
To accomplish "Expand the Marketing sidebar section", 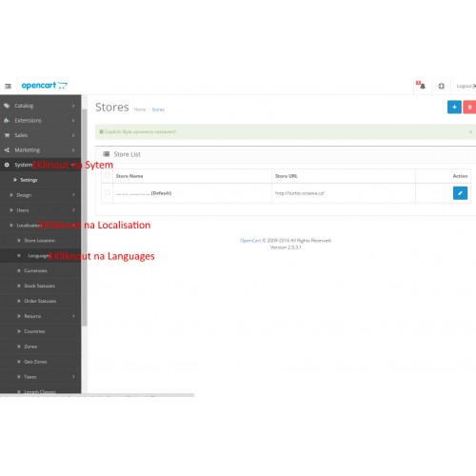I will [x=40, y=150].
